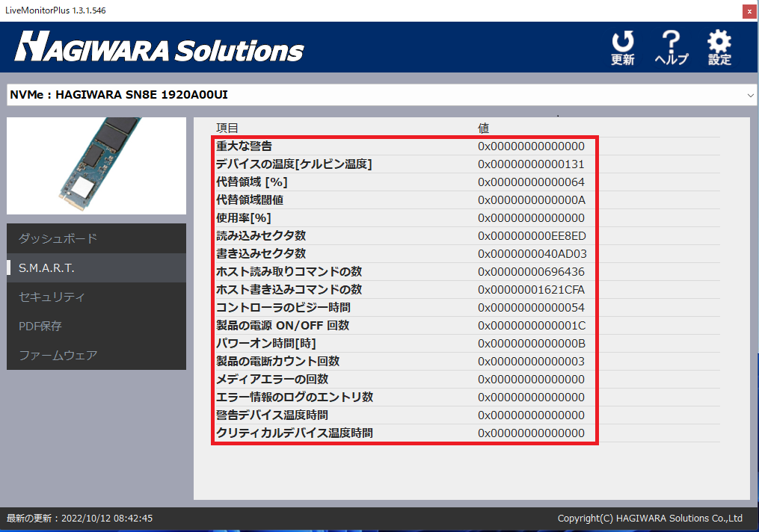Click the value 0x00000000000064
The height and width of the screenshot is (532, 759).
[531, 182]
